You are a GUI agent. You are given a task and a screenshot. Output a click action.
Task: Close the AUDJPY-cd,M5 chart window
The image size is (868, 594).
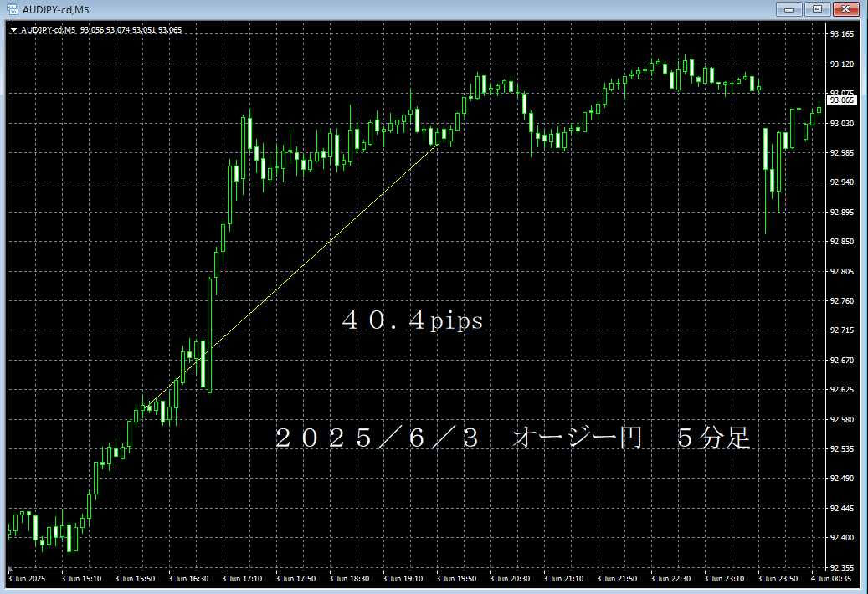point(846,9)
